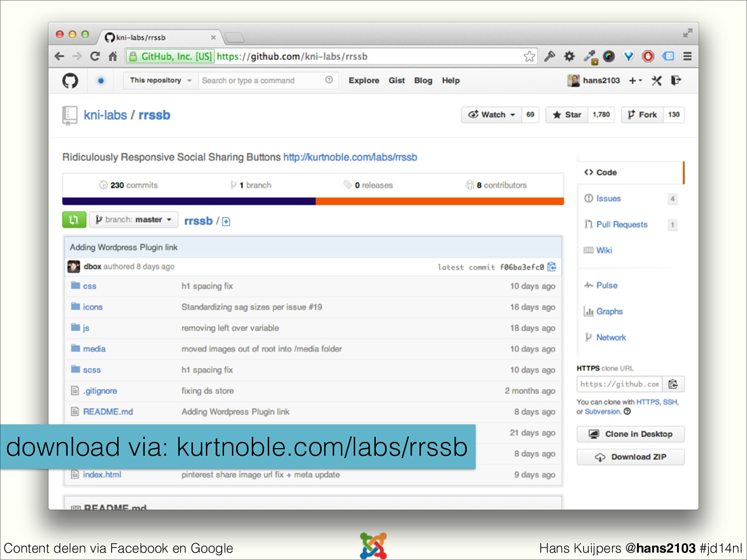Click Explore in top navigation
747x560 pixels.
(x=364, y=81)
